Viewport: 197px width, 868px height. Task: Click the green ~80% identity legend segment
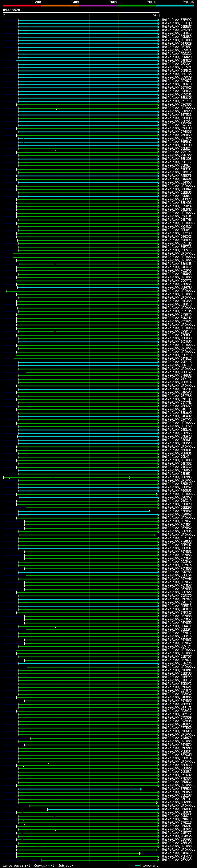[137, 6]
